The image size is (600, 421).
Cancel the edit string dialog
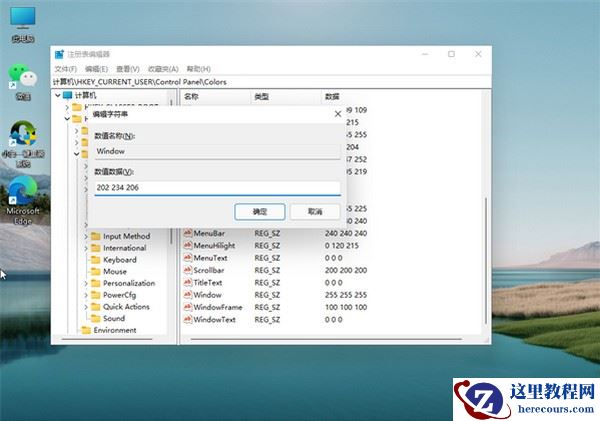[315, 212]
